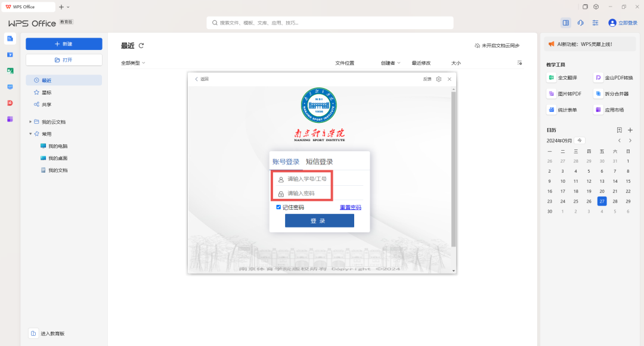
Task: Open the calendar view icon beside 日历
Action: pos(619,130)
